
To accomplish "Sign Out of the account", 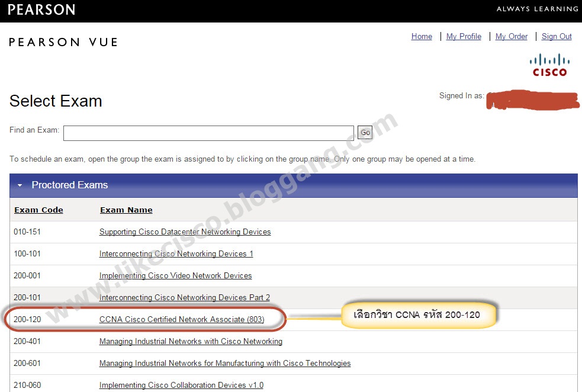I will tap(557, 36).
